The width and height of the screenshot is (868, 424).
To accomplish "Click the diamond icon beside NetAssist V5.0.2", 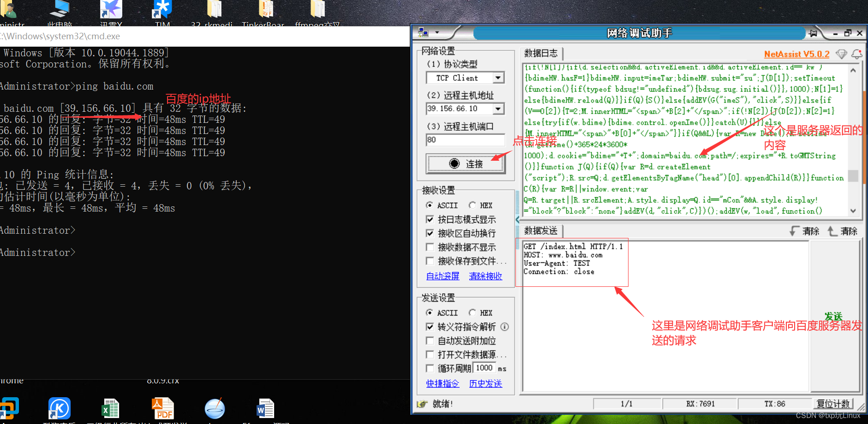I will (x=842, y=54).
